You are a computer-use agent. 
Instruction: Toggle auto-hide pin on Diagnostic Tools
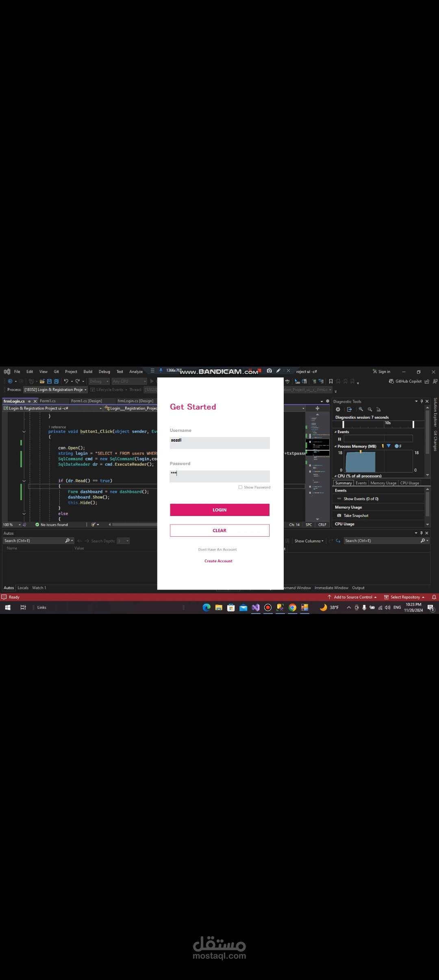pyautogui.click(x=422, y=401)
